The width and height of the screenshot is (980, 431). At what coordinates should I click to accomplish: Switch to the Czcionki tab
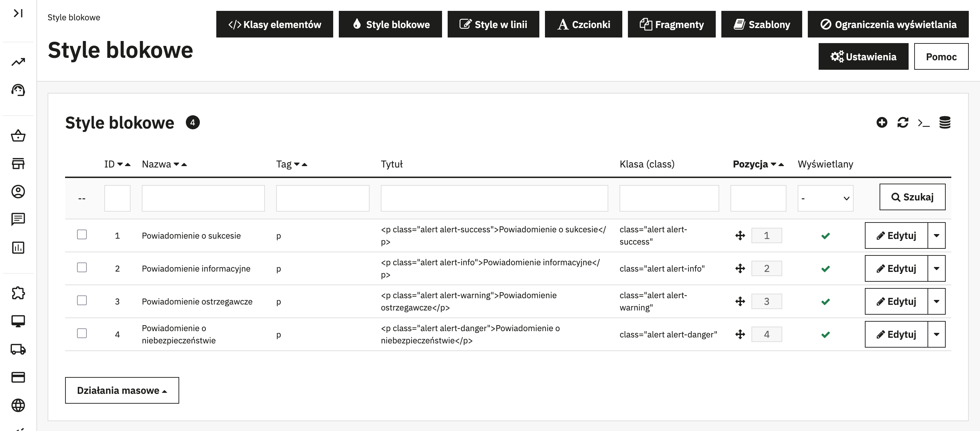coord(583,25)
